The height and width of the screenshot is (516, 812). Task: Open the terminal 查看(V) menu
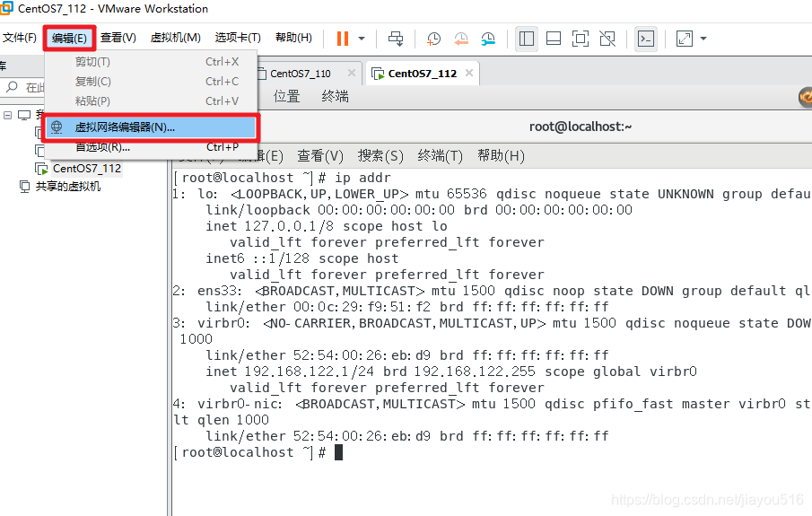[320, 156]
